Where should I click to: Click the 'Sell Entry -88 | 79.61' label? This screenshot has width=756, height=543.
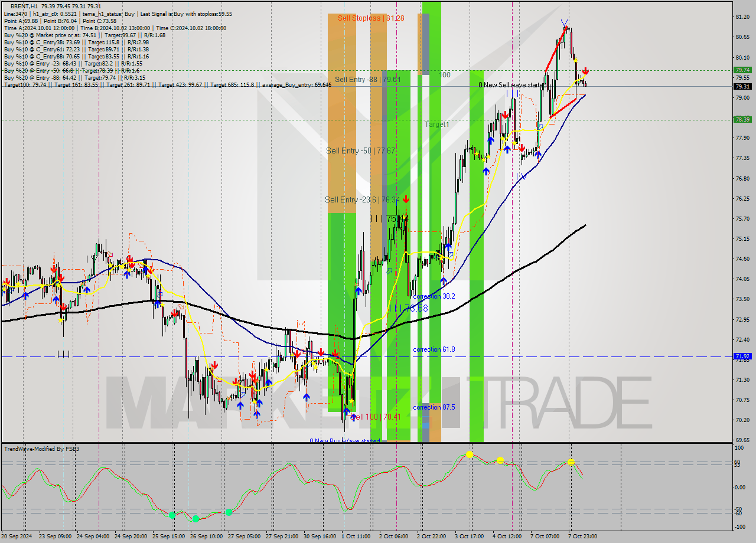pos(368,80)
